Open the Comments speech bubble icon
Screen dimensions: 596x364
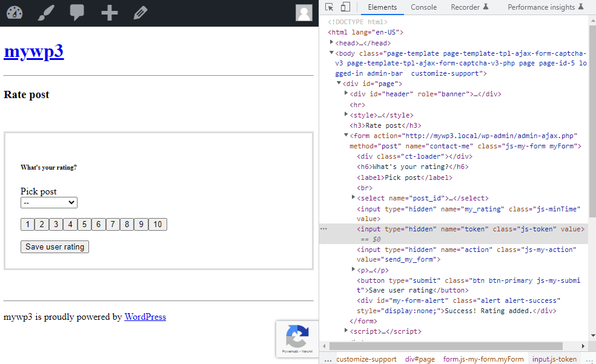pyautogui.click(x=77, y=13)
